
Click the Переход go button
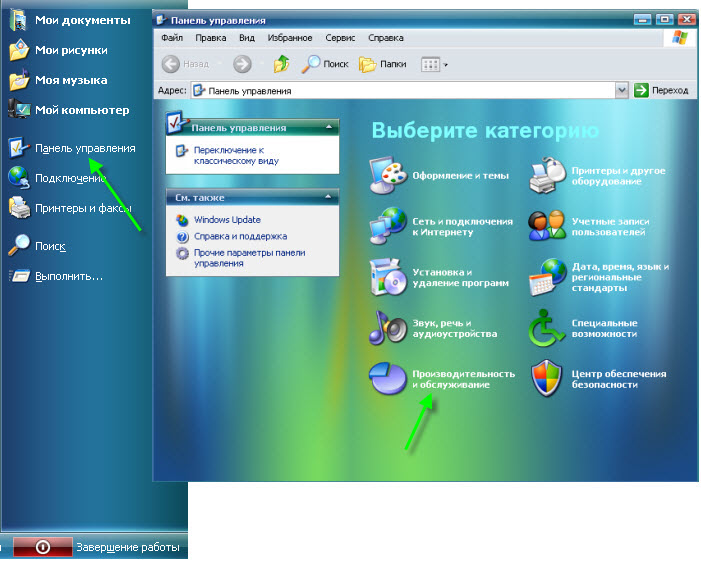[661, 90]
